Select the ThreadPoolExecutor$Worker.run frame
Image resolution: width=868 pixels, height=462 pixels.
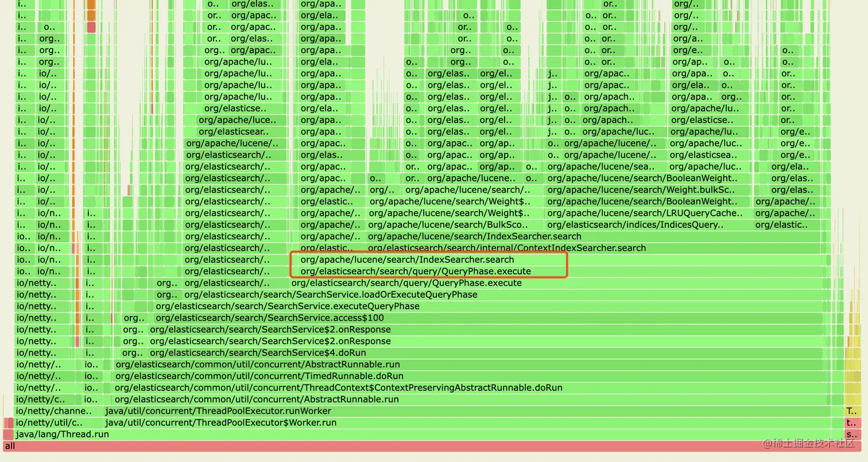466,422
